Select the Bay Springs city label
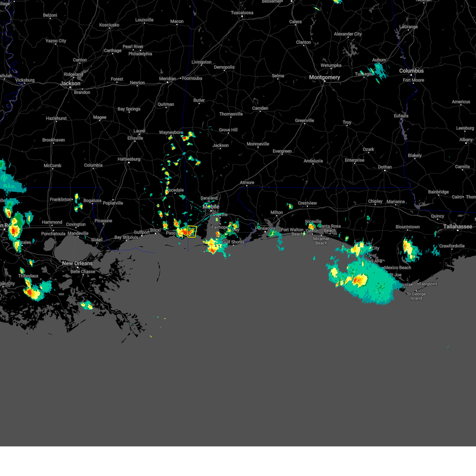 129,109
